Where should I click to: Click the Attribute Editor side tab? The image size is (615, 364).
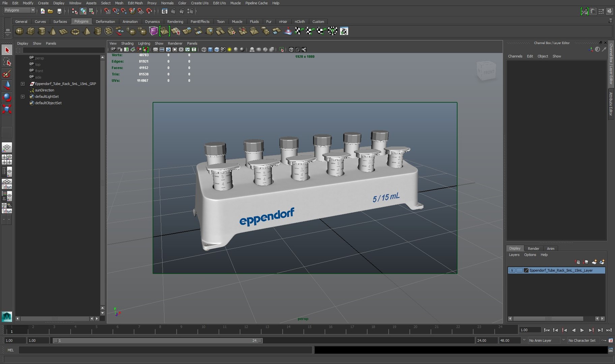pos(611,104)
